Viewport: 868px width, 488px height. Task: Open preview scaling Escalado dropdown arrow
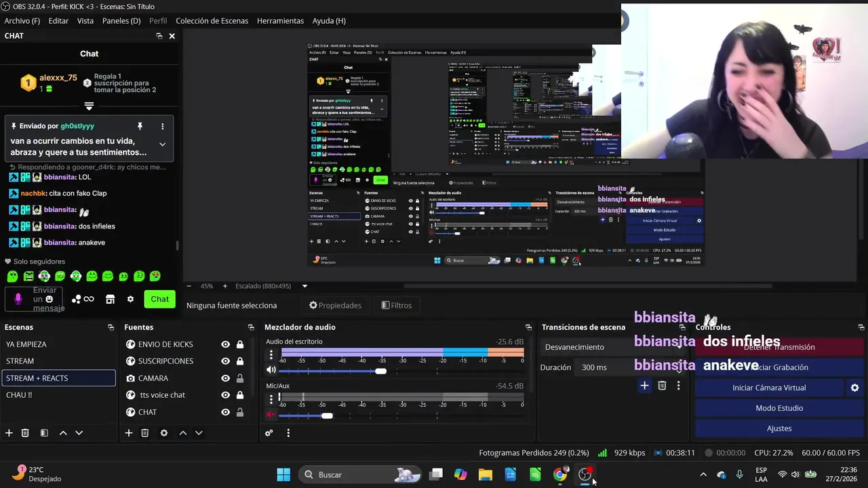pyautogui.click(x=304, y=286)
